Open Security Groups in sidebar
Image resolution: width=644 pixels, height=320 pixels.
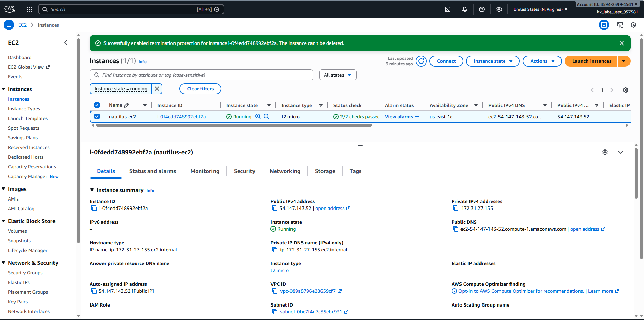25,273
